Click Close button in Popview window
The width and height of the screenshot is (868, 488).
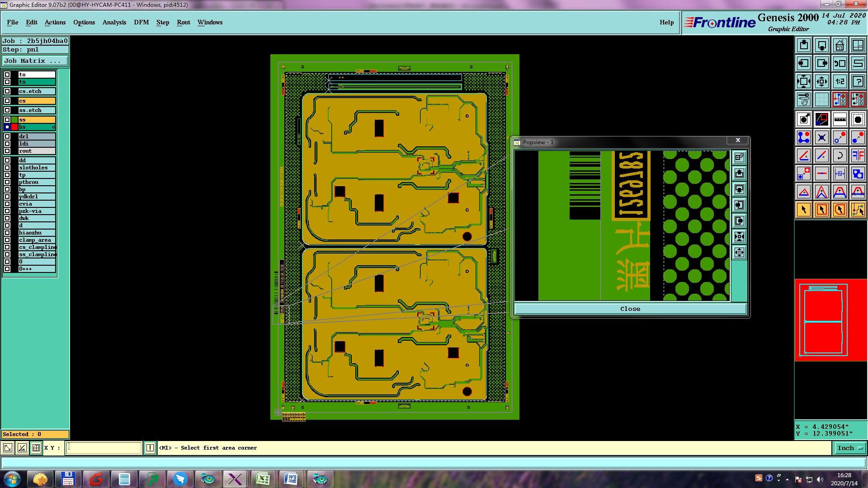click(x=630, y=309)
